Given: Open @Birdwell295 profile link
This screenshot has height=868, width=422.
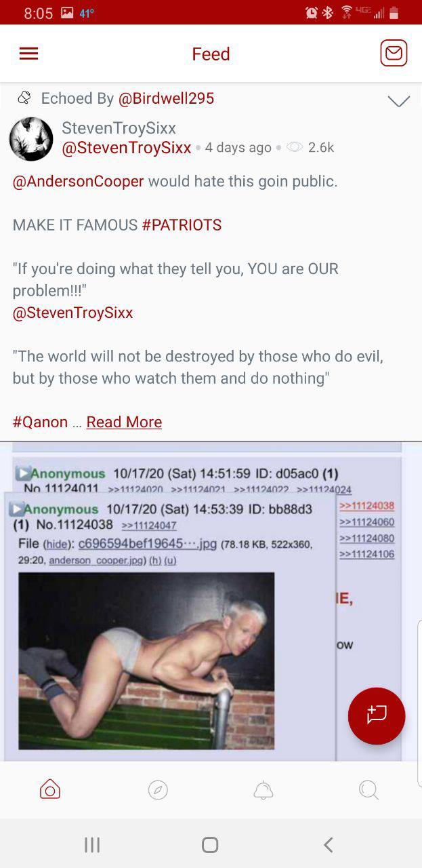Looking at the screenshot, I should (x=166, y=98).
